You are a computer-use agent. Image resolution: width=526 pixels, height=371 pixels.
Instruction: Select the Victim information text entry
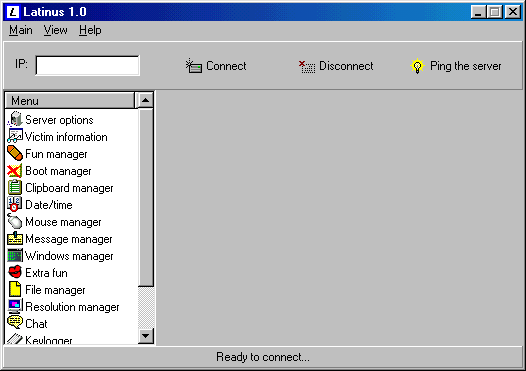[x=66, y=137]
